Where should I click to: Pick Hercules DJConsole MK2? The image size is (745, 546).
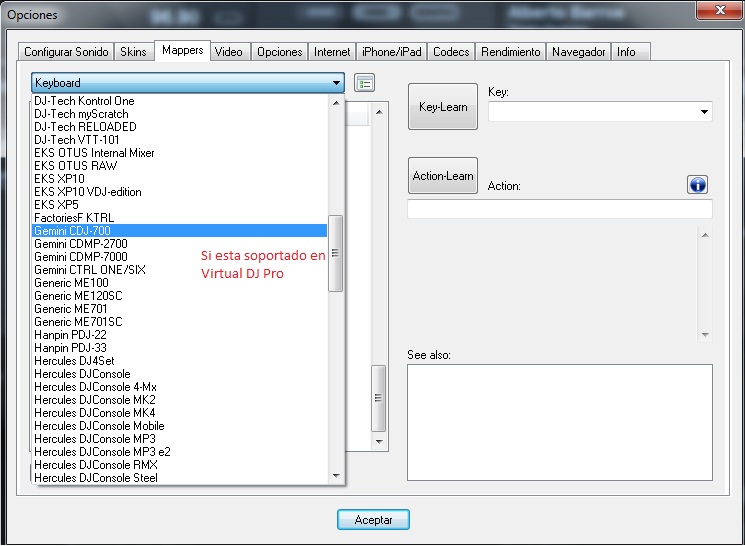pyautogui.click(x=180, y=400)
